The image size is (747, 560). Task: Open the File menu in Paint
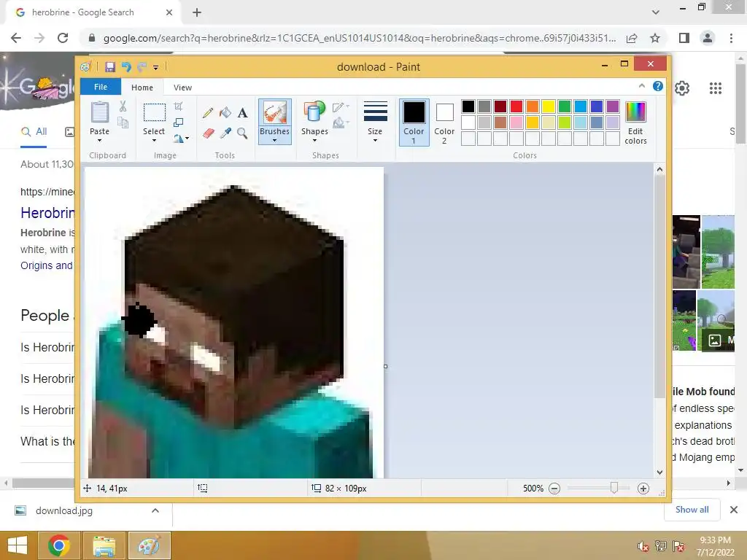pos(101,87)
